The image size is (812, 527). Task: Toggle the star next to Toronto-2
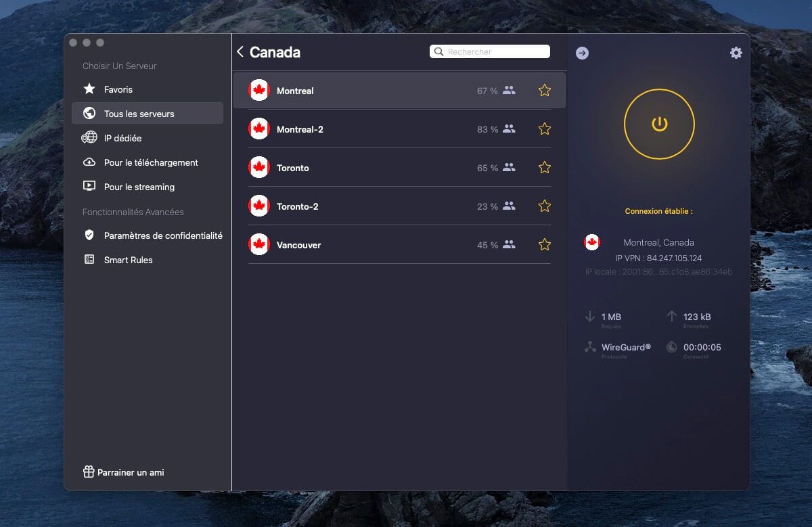(x=544, y=206)
